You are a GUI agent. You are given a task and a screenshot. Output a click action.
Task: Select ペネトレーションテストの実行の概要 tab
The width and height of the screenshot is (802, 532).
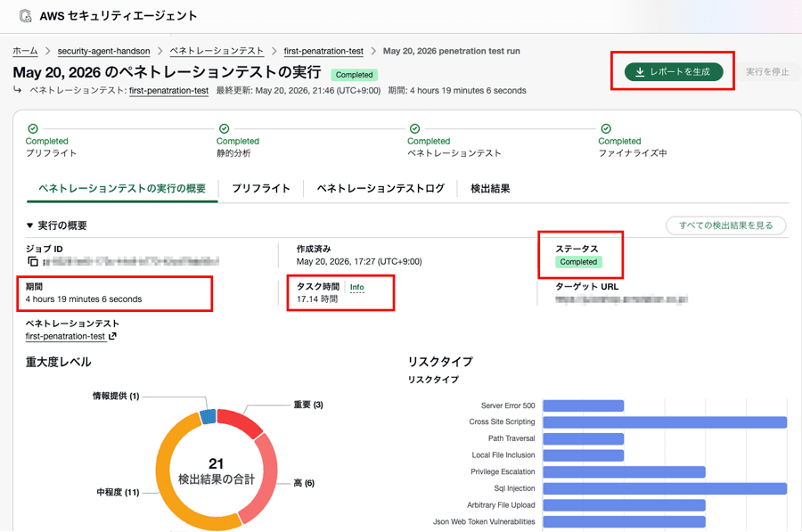122,188
